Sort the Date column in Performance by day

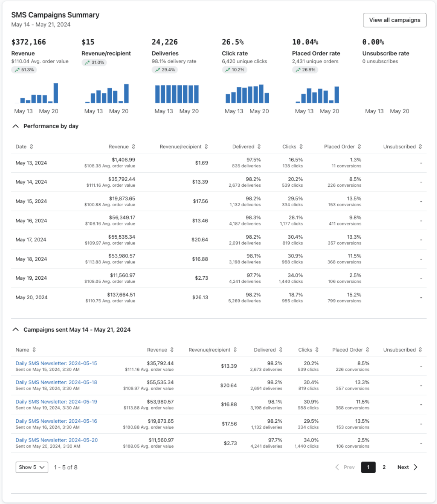(x=31, y=147)
